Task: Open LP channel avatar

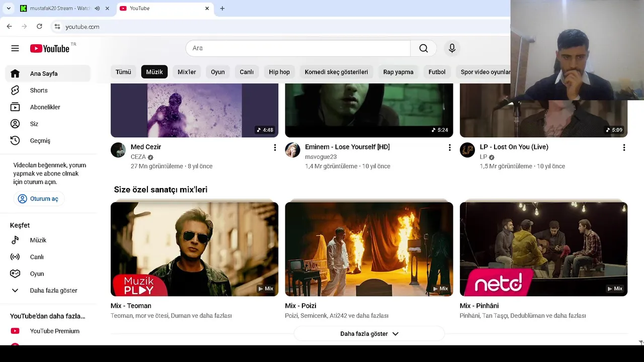Action: point(467,150)
